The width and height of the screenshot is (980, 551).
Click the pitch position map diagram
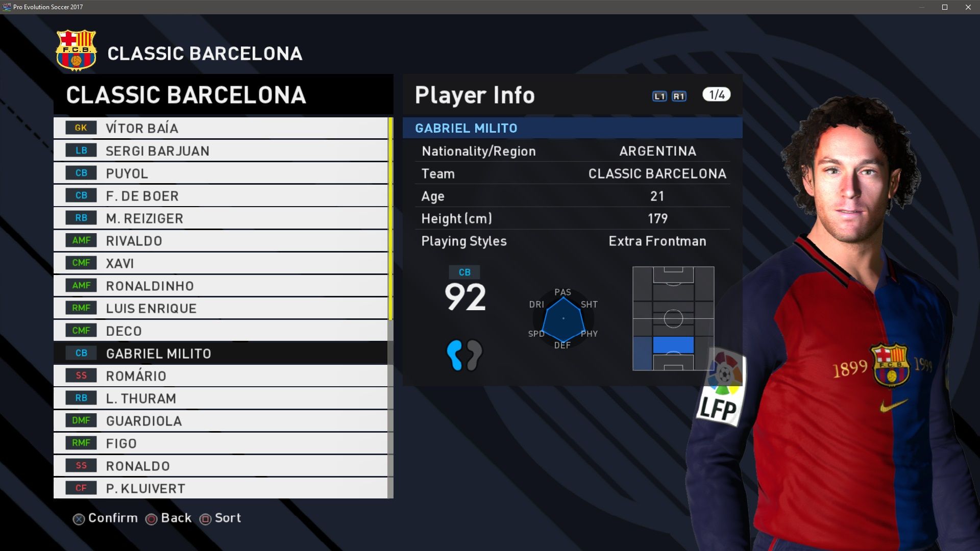click(x=673, y=318)
